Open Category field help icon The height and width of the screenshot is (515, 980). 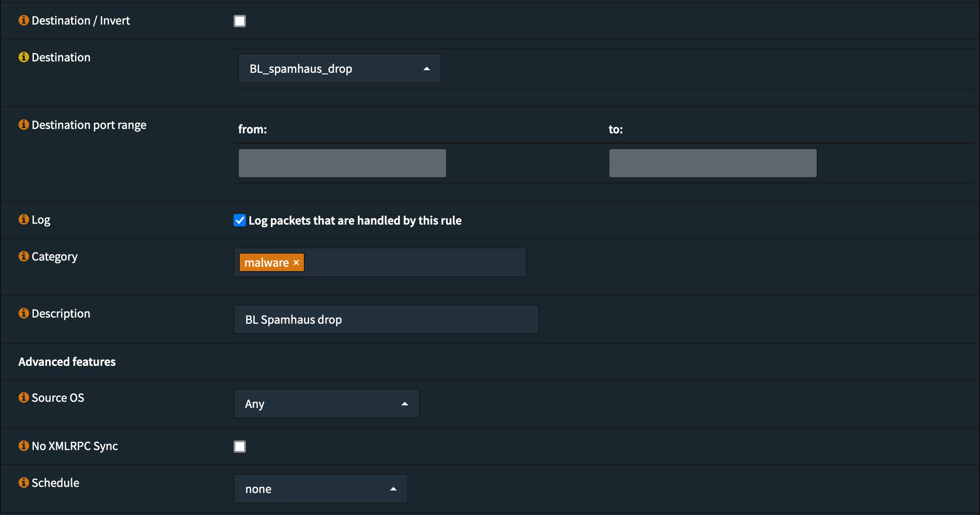click(x=24, y=256)
